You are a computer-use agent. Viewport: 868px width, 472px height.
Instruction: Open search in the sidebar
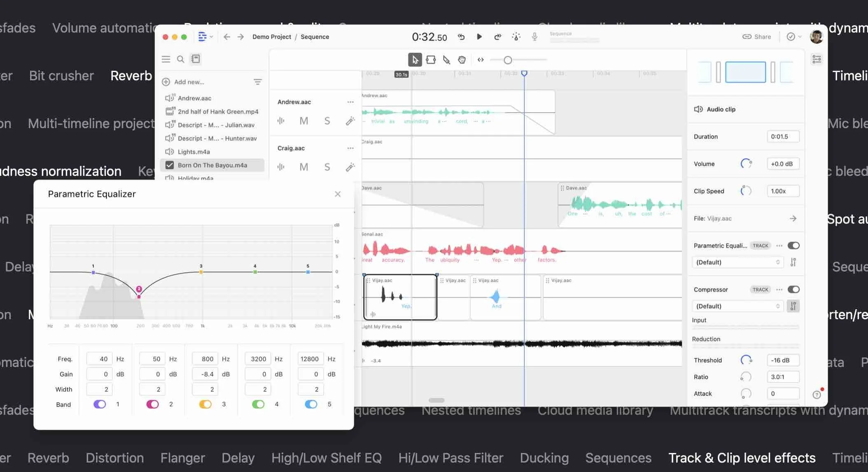pyautogui.click(x=180, y=59)
